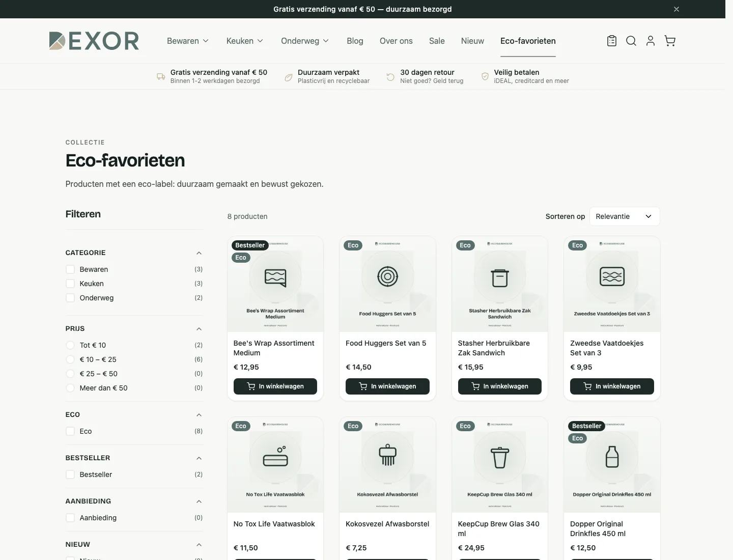Screen dimensions: 733x560
Task: Open the Relevantie sort dropdown
Action: tap(625, 216)
